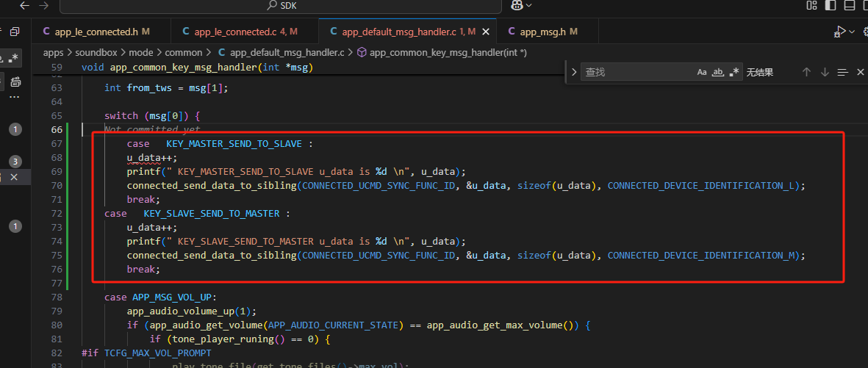Close the find widget
The width and height of the screenshot is (868, 368).
pos(860,72)
